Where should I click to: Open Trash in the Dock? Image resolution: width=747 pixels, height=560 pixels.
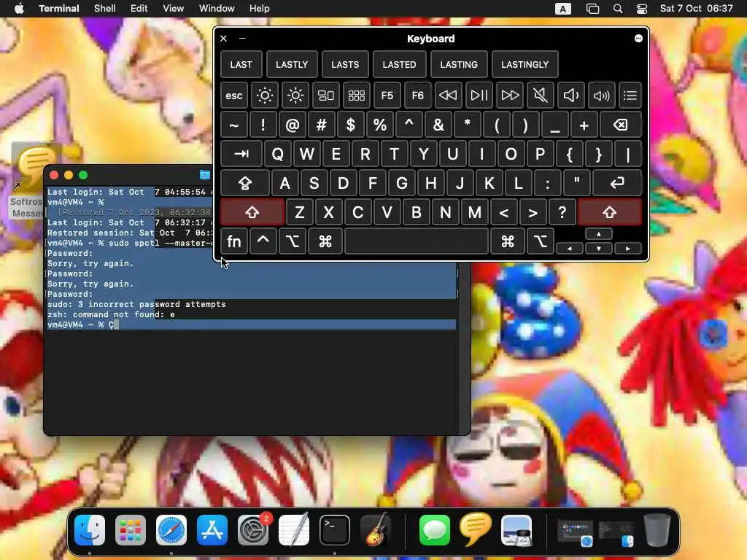pyautogui.click(x=657, y=530)
